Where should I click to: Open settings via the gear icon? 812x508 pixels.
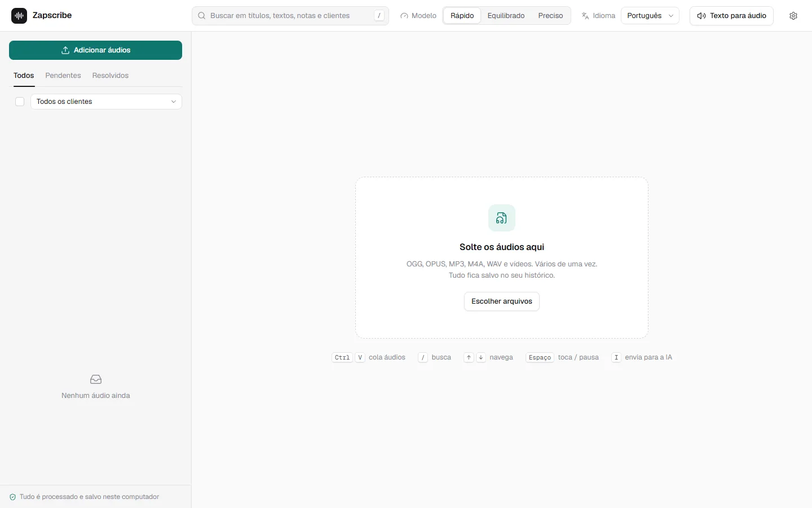793,16
